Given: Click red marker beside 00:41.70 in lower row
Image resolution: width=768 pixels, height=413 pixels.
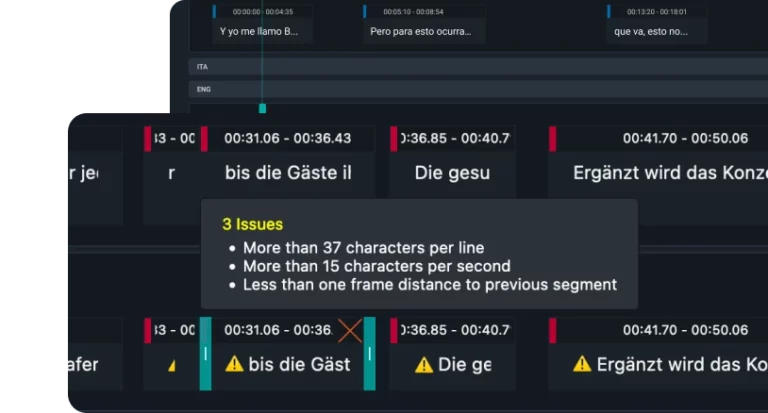Looking at the screenshot, I should pyautogui.click(x=553, y=330).
